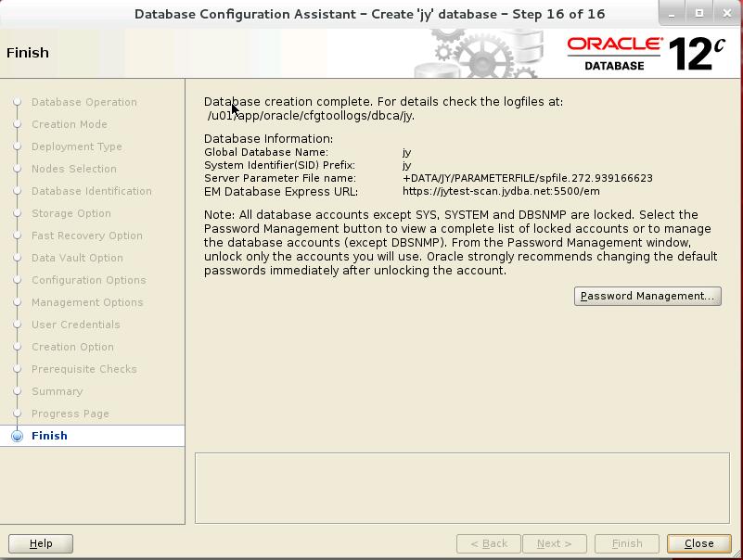Screen dimensions: 743x560
Task: Click the blue bullet beside the Finish step
Action: pos(17,436)
